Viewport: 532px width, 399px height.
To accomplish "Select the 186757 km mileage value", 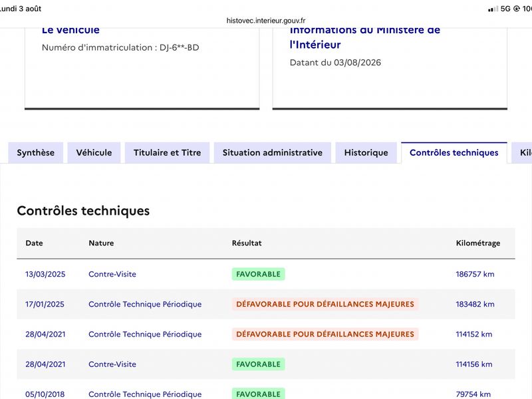I will coord(475,274).
